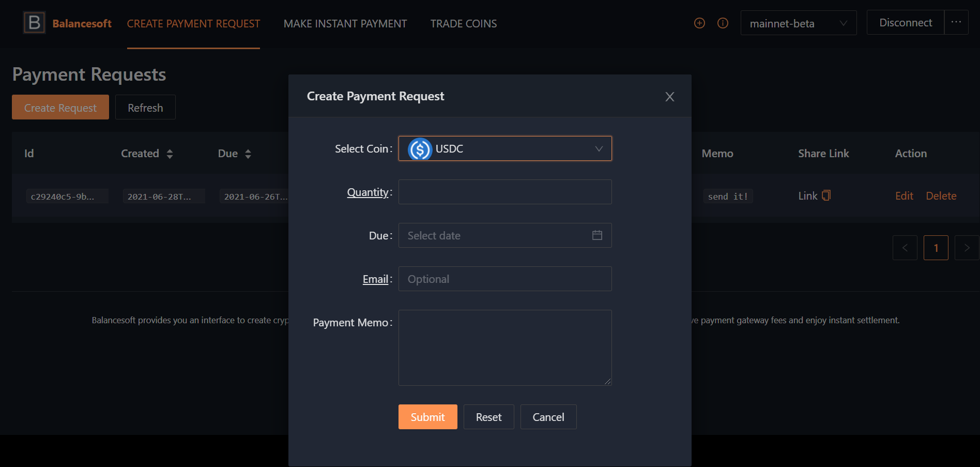Click the created date 2021-06-28T...
The image size is (980, 467).
[164, 197]
